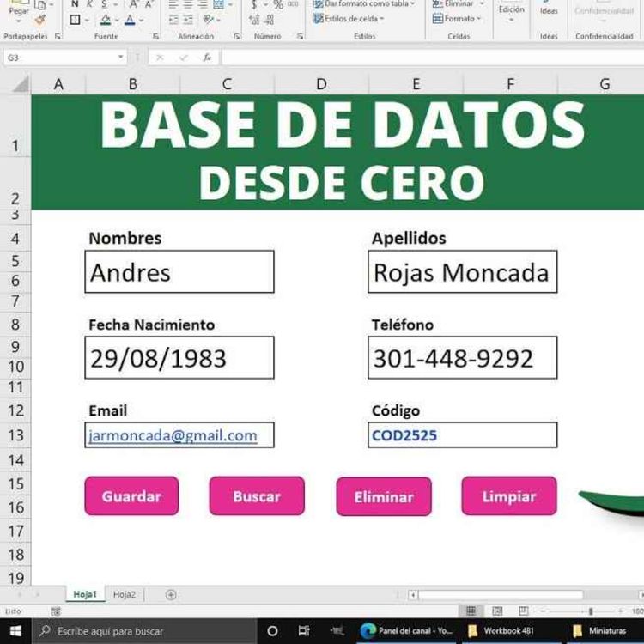Click the zoom in plus button
Screen dimensions: 644x644
click(620, 611)
